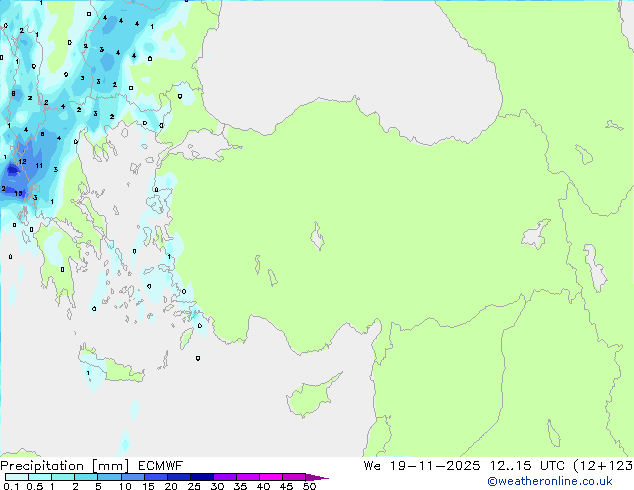634x490 pixels.
Task: Click the map value '12' near dark blue
Action: [x=23, y=161]
